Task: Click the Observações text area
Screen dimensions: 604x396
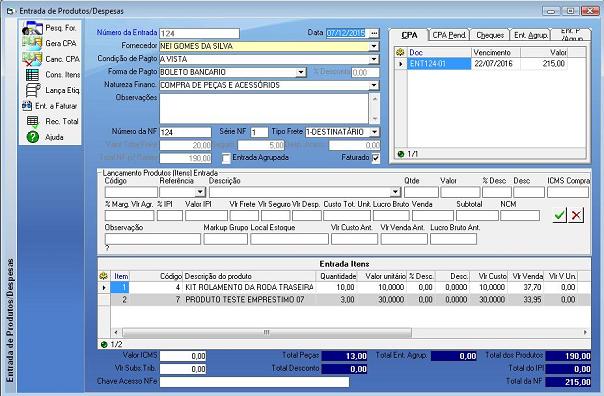Action: (x=264, y=108)
